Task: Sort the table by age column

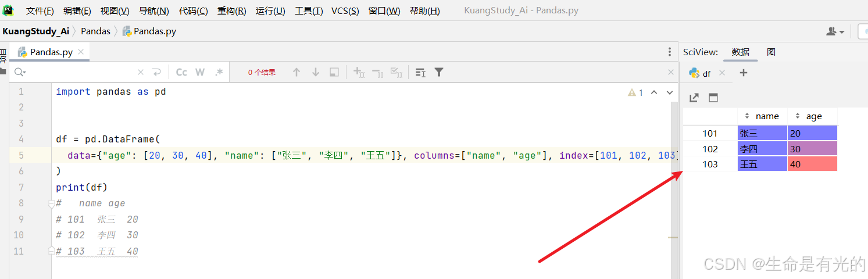Action: click(812, 116)
